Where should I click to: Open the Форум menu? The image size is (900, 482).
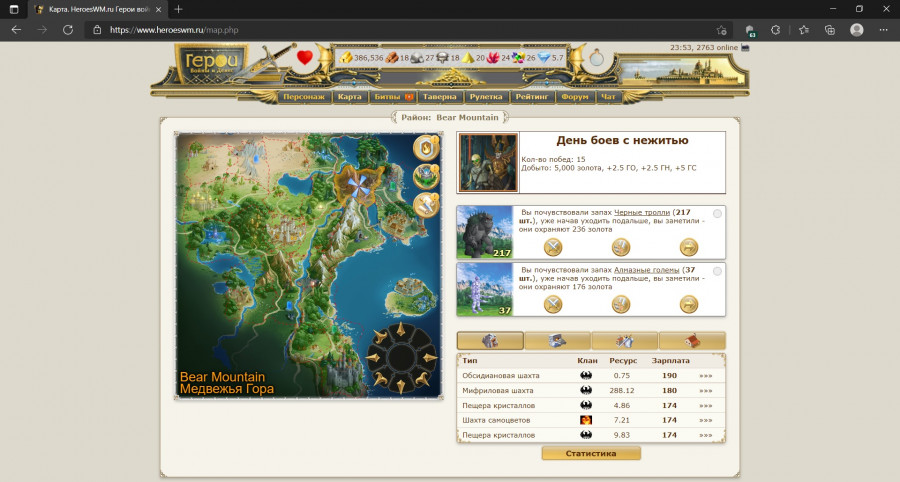click(x=575, y=97)
